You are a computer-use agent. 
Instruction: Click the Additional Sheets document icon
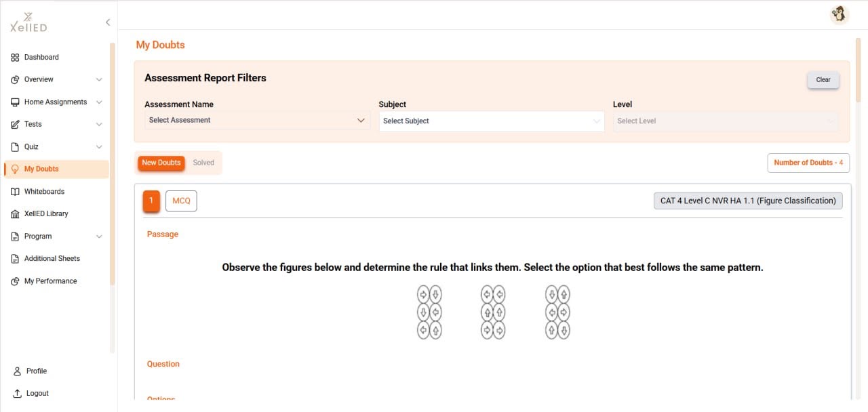point(15,259)
